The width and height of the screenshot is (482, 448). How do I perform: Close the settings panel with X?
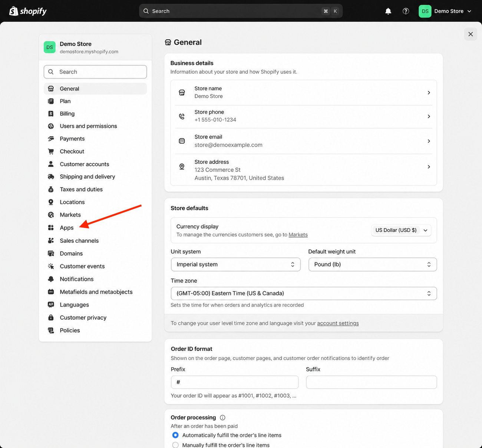click(471, 34)
